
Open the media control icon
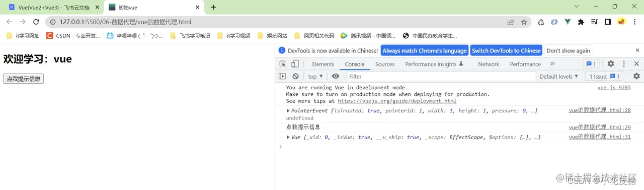point(594,22)
